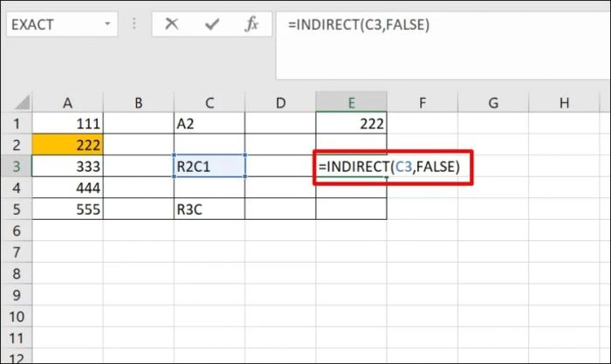Click cell A1 containing 111
Viewport: 611px width, 364px height.
point(68,124)
